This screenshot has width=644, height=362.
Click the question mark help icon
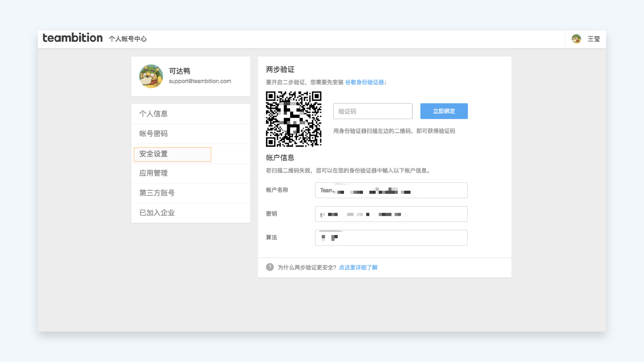pos(270,267)
